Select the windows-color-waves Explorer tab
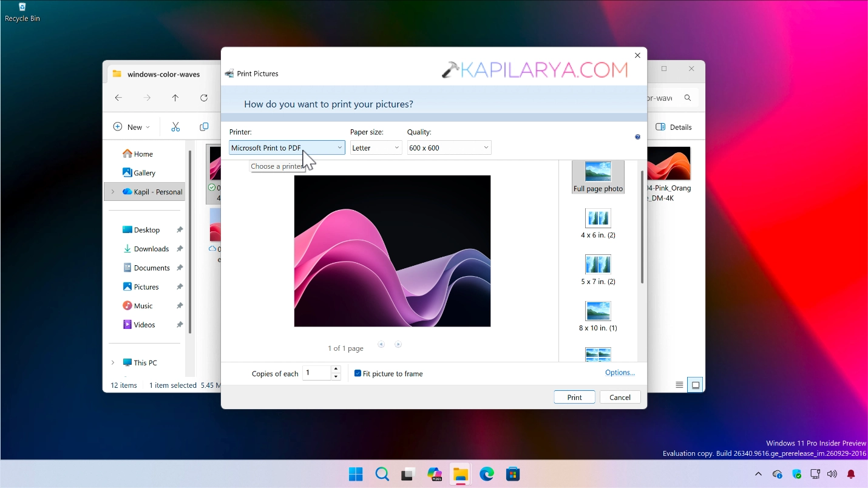This screenshot has height=488, width=868. pyautogui.click(x=162, y=74)
